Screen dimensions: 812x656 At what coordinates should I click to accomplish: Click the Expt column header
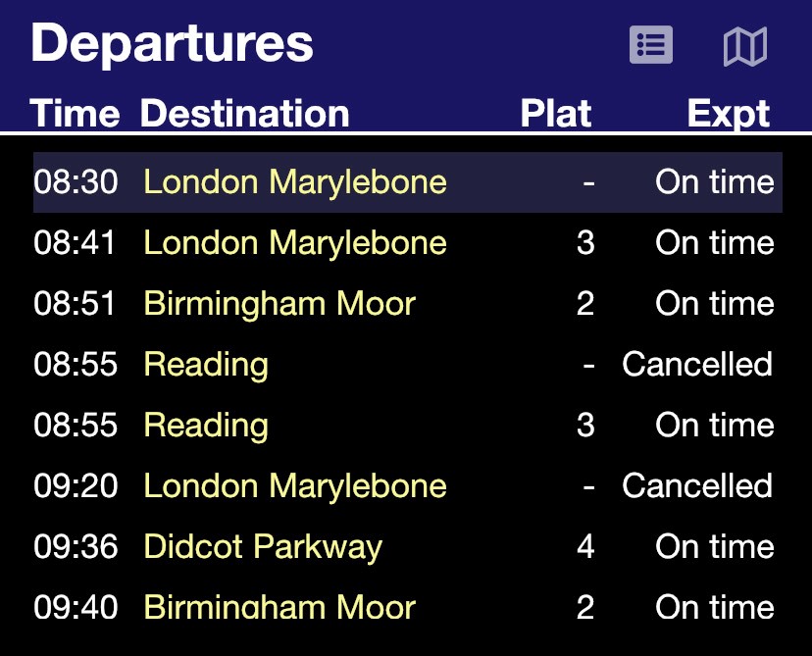[728, 114]
